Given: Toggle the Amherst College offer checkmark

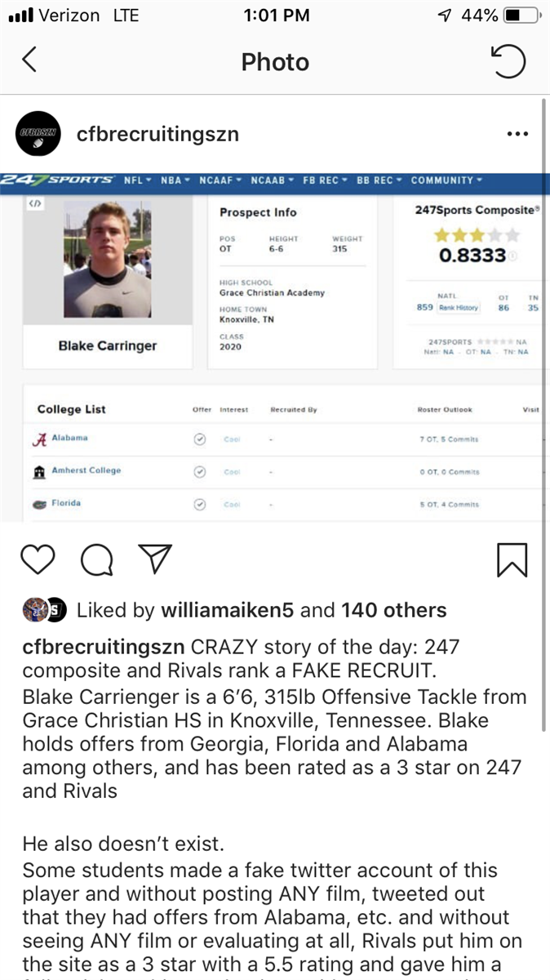Looking at the screenshot, I should tap(199, 471).
